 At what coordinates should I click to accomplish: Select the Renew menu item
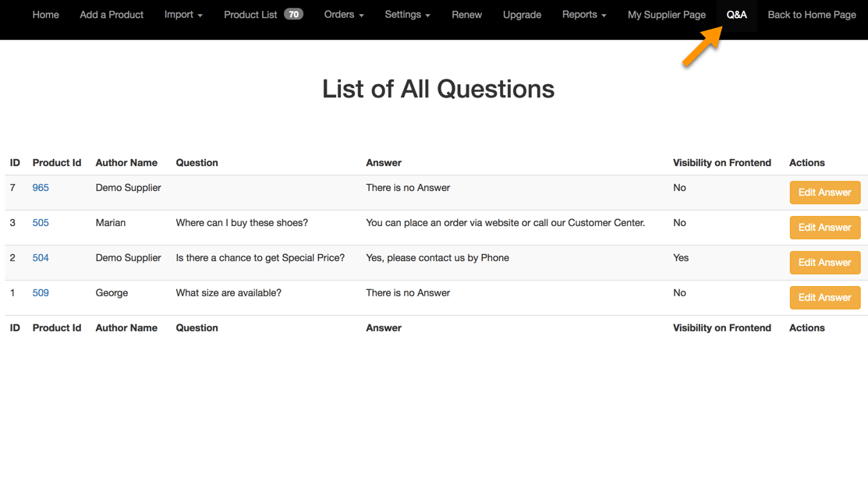click(x=466, y=15)
